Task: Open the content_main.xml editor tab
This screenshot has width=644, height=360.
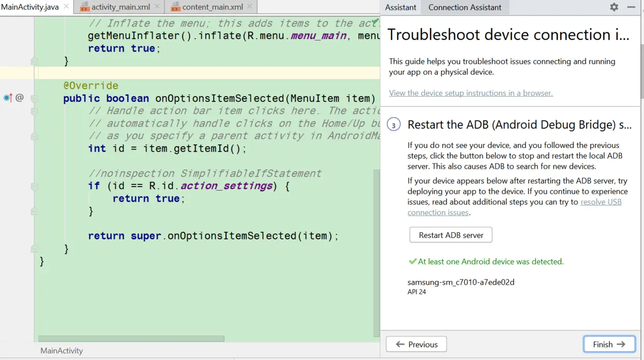Action: coord(212,7)
